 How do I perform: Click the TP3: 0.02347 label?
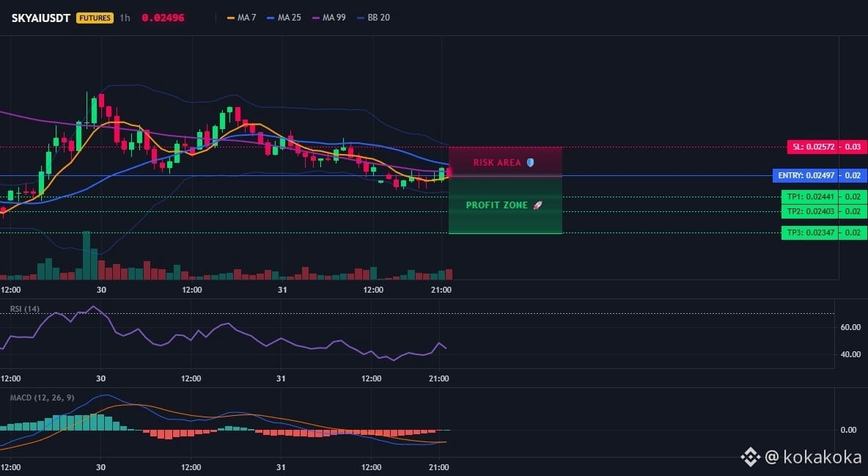click(x=810, y=232)
